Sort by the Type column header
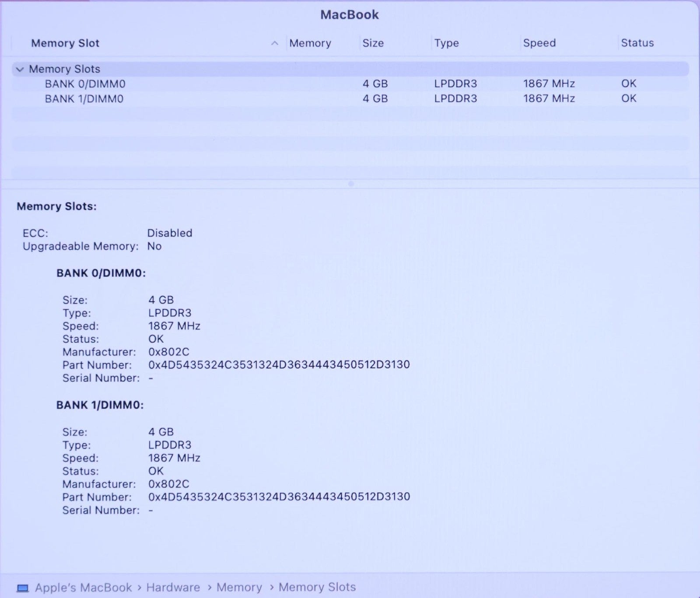This screenshot has width=700, height=598. click(x=447, y=43)
